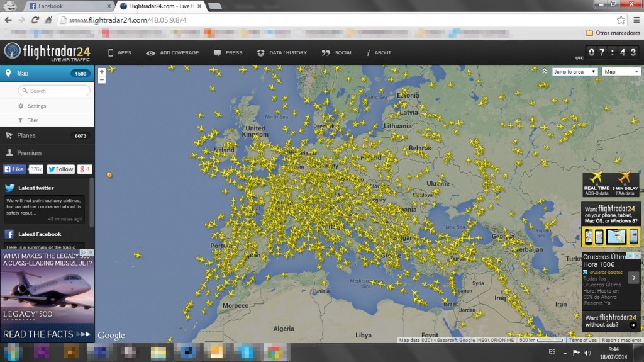Open the Filter funnel option
644x362 pixels.
21,120
